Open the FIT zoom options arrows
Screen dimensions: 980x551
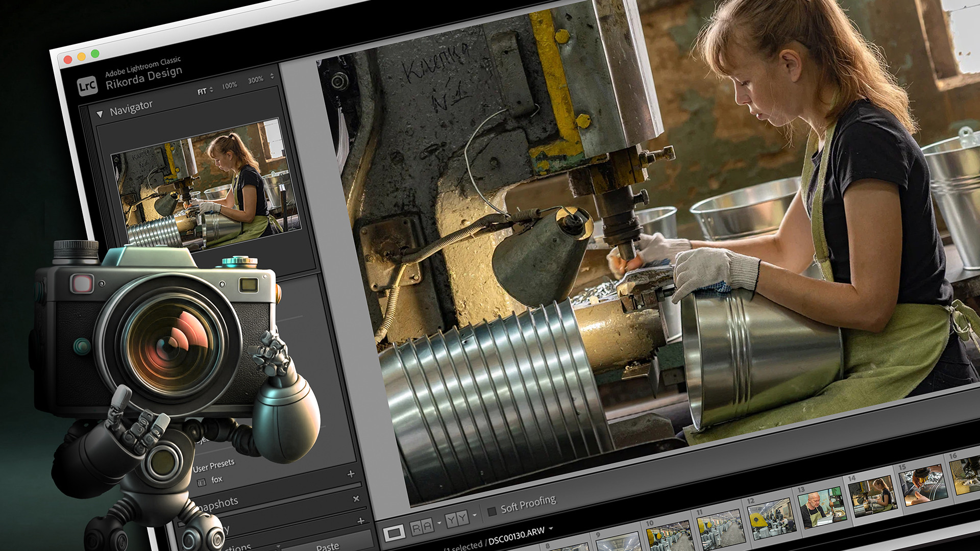pos(211,90)
